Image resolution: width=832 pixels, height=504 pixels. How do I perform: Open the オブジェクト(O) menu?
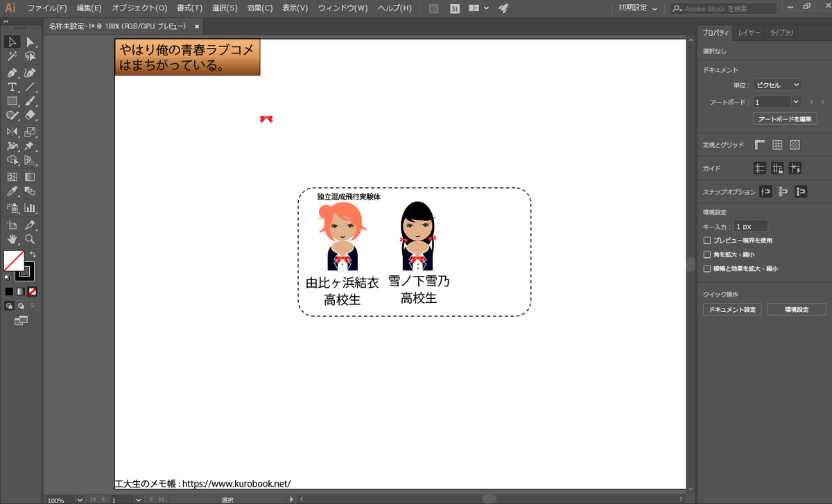139,8
